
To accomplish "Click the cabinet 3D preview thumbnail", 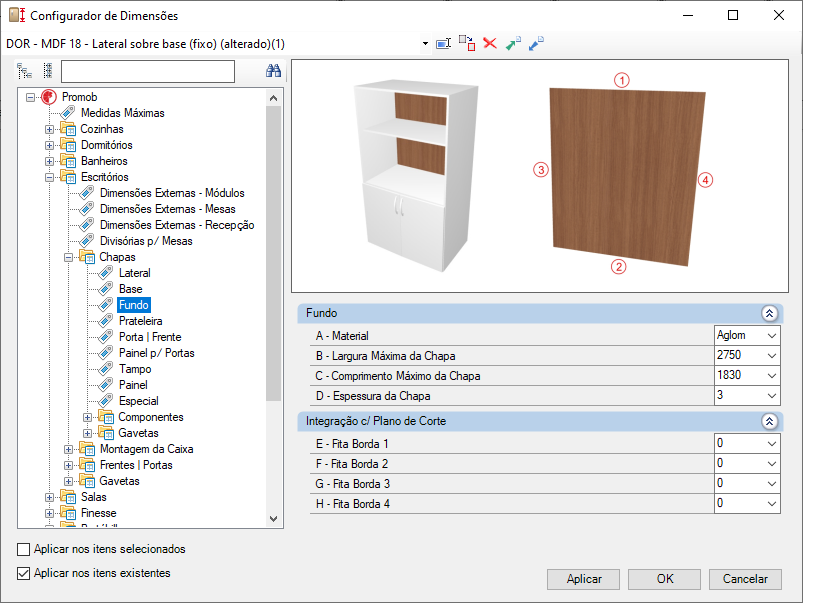I will (416, 175).
